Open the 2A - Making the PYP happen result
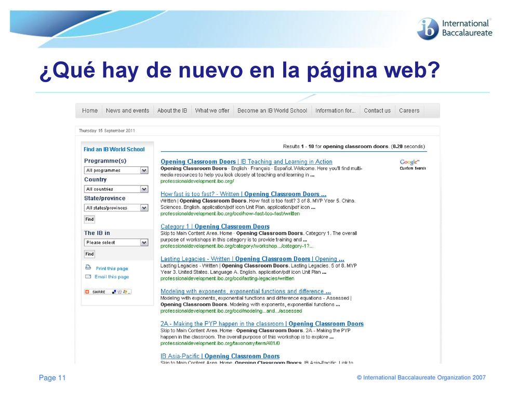This screenshot has width=532, height=399. tap(262, 324)
